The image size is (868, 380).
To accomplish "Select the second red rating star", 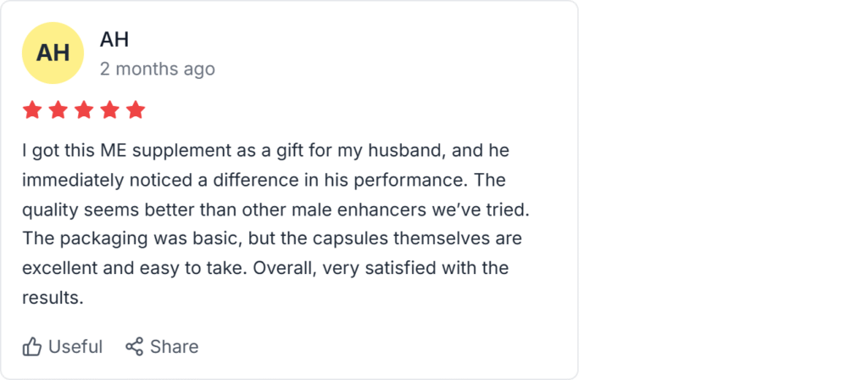I will coord(58,110).
